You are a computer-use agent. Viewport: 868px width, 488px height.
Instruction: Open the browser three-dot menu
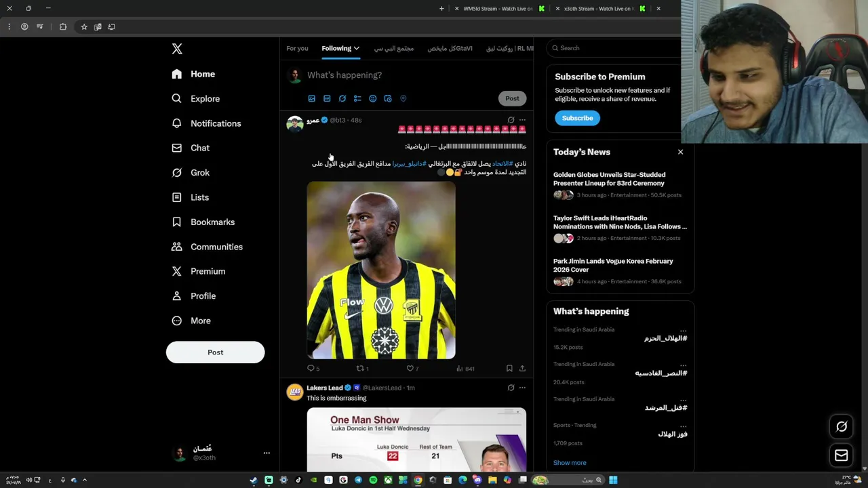tap(9, 26)
